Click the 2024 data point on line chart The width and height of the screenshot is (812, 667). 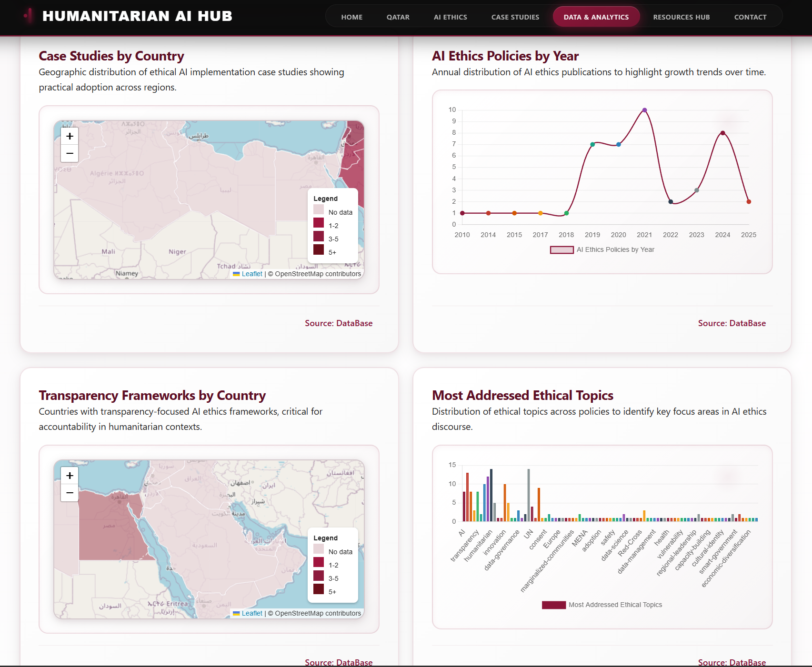(x=722, y=133)
